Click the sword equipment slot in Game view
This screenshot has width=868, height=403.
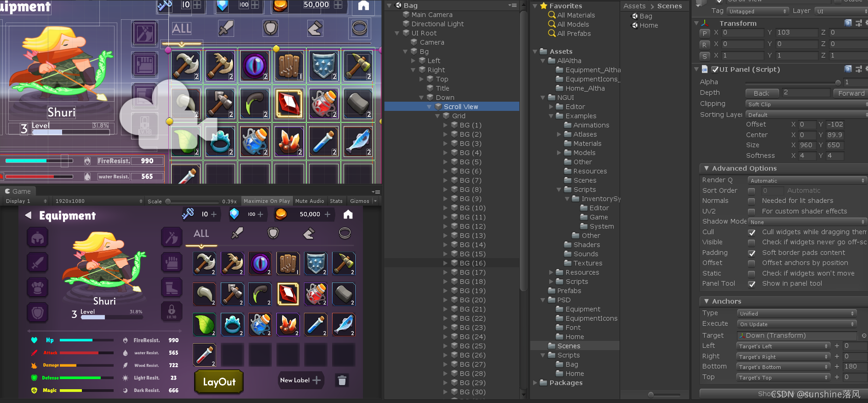pyautogui.click(x=38, y=263)
